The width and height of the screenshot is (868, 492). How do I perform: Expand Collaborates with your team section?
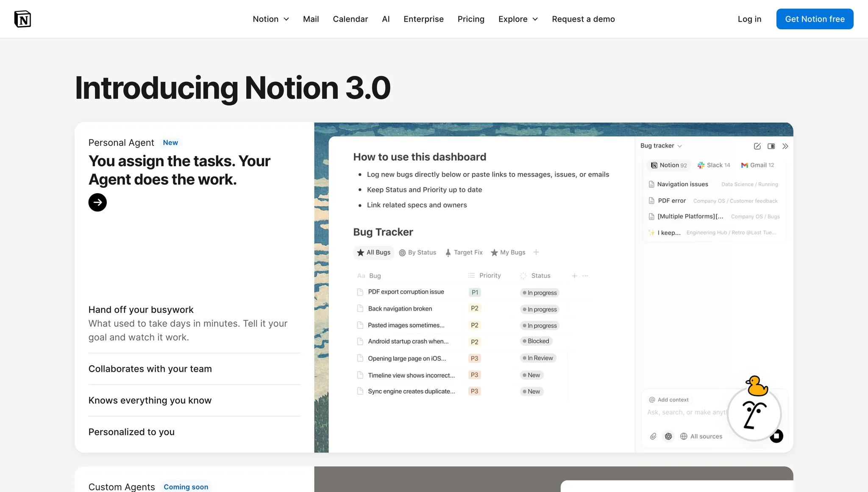tap(150, 369)
